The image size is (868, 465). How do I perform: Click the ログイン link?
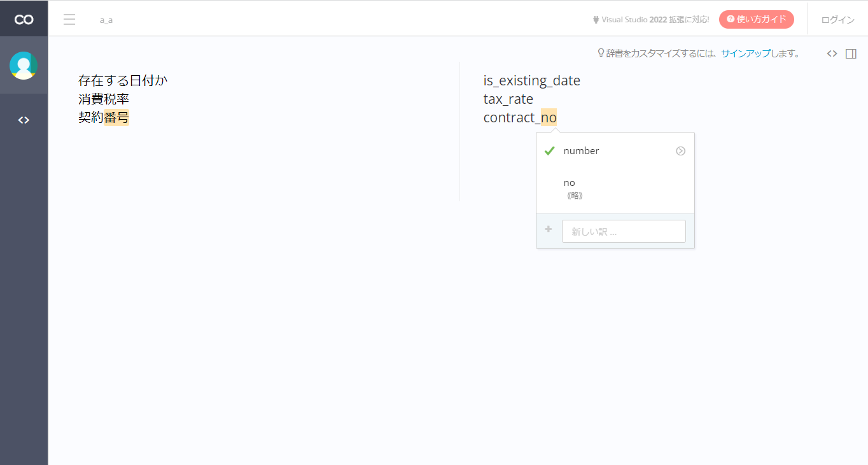[837, 20]
